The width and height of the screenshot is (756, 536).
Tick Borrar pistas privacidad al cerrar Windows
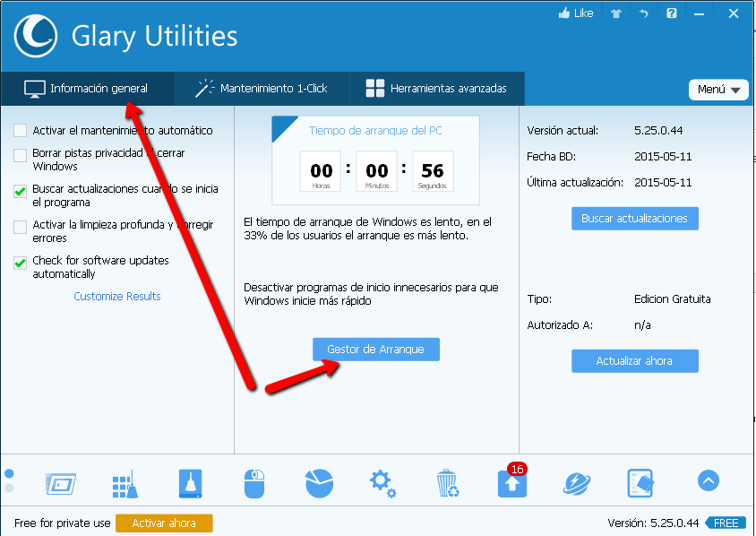pos(21,155)
